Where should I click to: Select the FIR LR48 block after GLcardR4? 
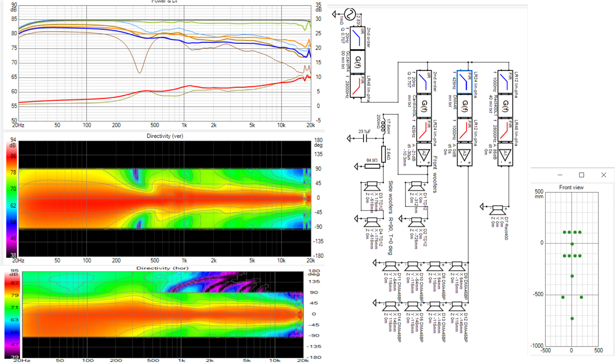click(357, 86)
